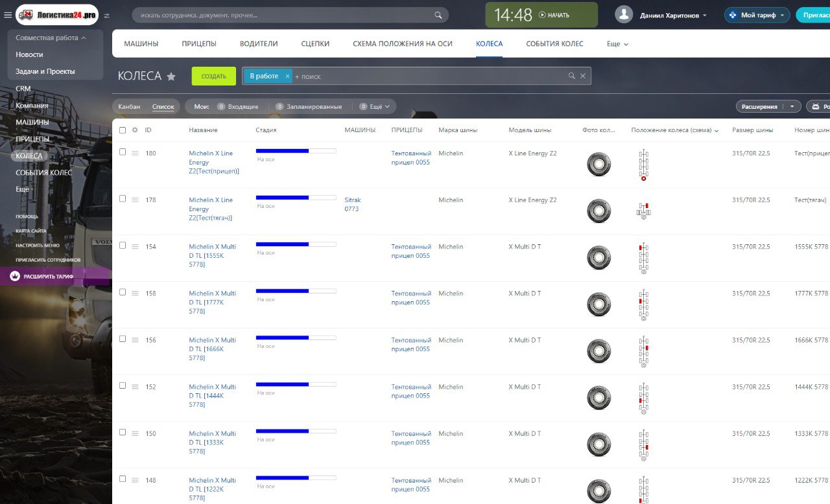View wheel position scheme for ID 156
This screenshot has height=504, width=830.
[x=643, y=351]
